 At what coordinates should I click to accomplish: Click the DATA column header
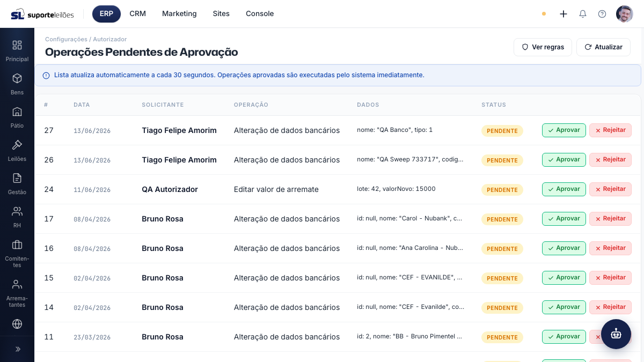point(82,105)
